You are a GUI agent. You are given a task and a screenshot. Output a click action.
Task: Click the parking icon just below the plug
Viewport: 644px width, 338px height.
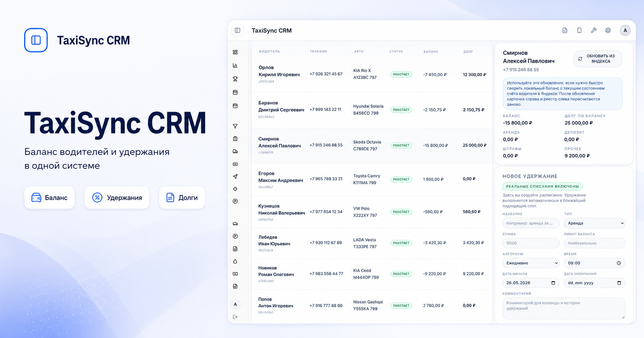point(235,201)
